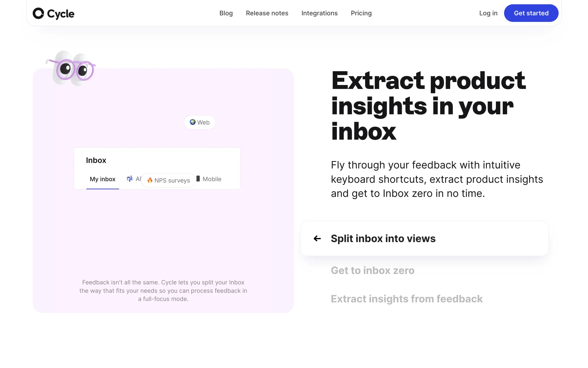Image resolution: width=588 pixels, height=368 pixels.
Task: Open the Integrations page
Action: [319, 13]
